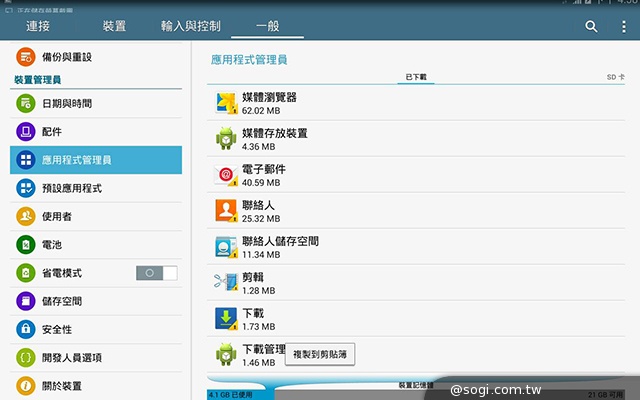Tap the 媒體瀏覽器 app icon
640x400 pixels.
[226, 103]
